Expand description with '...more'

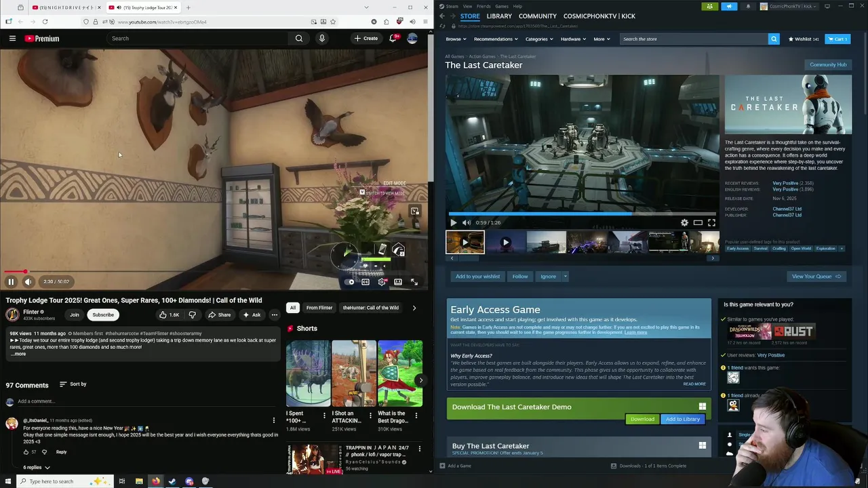[x=18, y=354]
